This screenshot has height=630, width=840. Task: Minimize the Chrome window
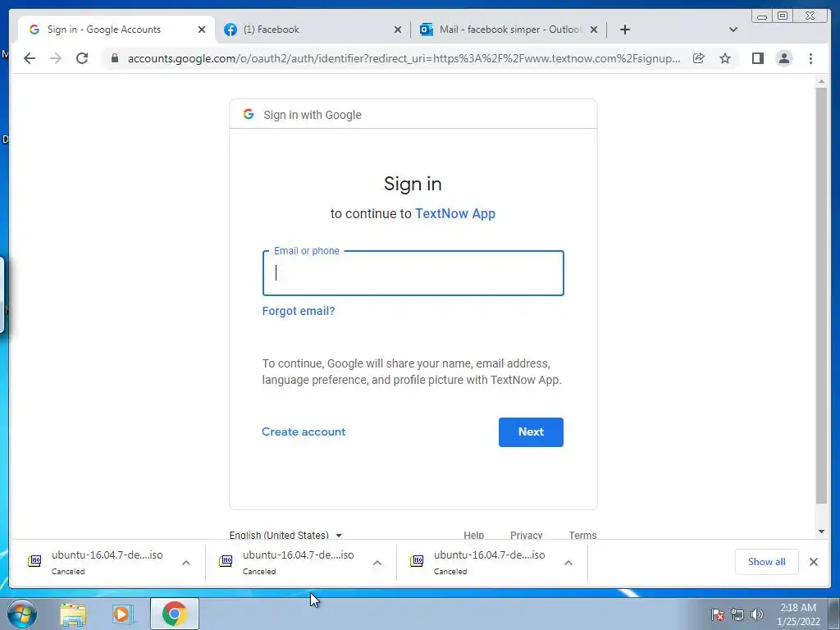(x=762, y=16)
